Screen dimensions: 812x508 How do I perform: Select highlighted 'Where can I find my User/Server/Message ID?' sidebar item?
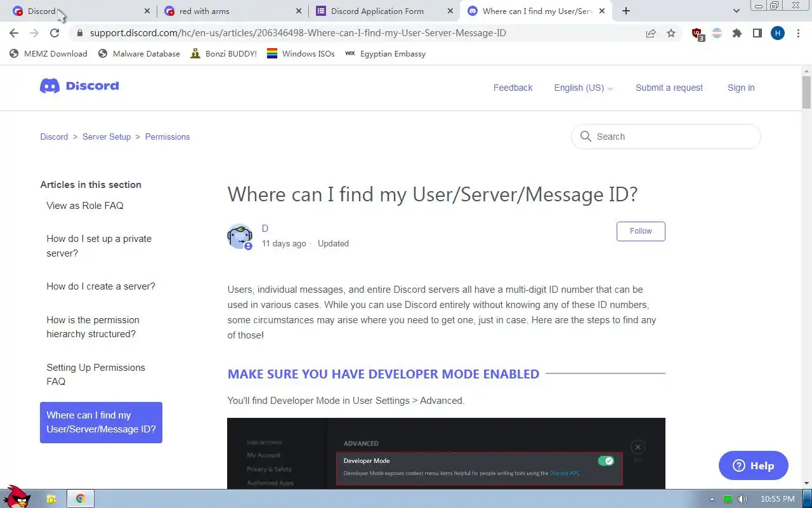pos(101,422)
